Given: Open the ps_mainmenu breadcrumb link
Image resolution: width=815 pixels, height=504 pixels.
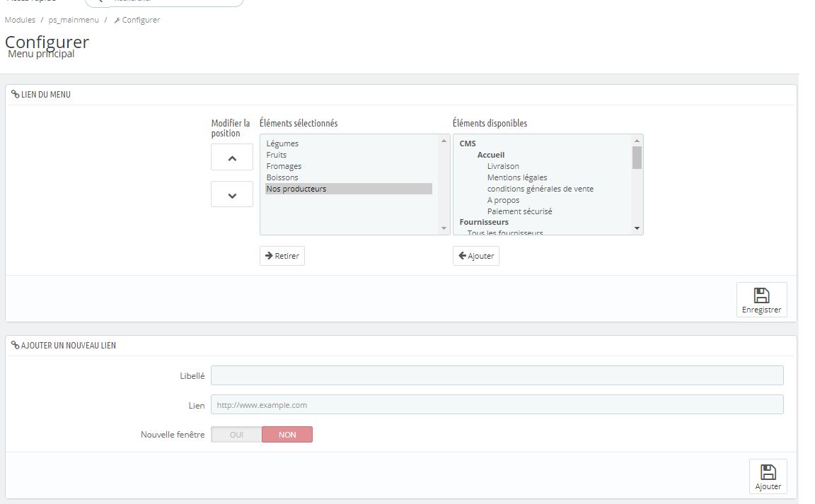Looking at the screenshot, I should 74,20.
